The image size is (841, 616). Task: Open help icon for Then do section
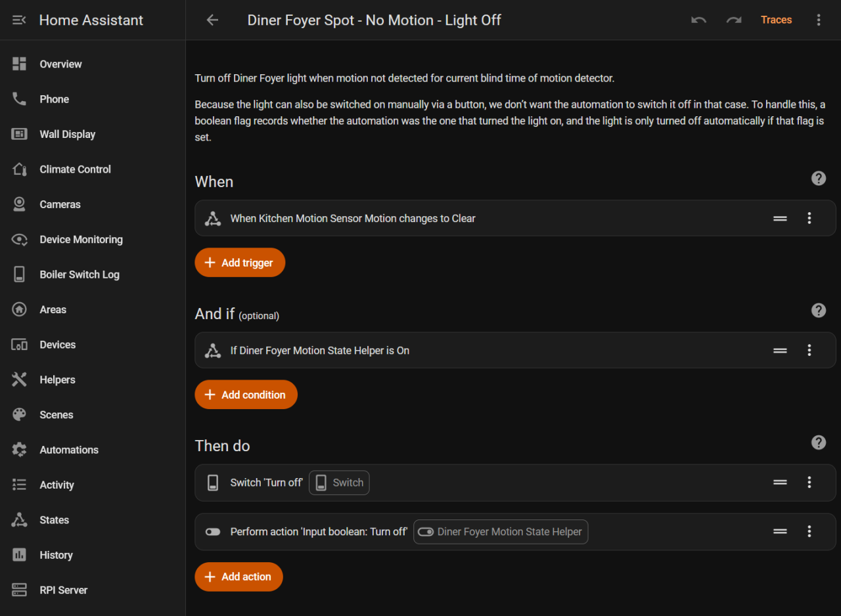point(818,443)
